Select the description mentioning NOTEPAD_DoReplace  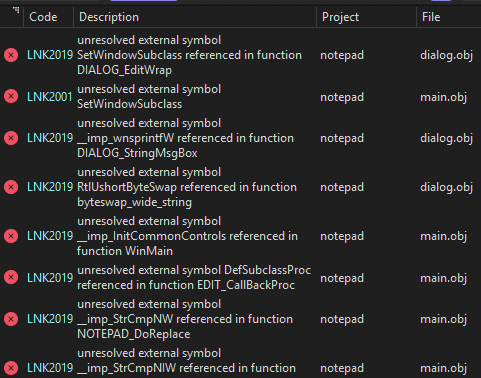[x=185, y=319]
